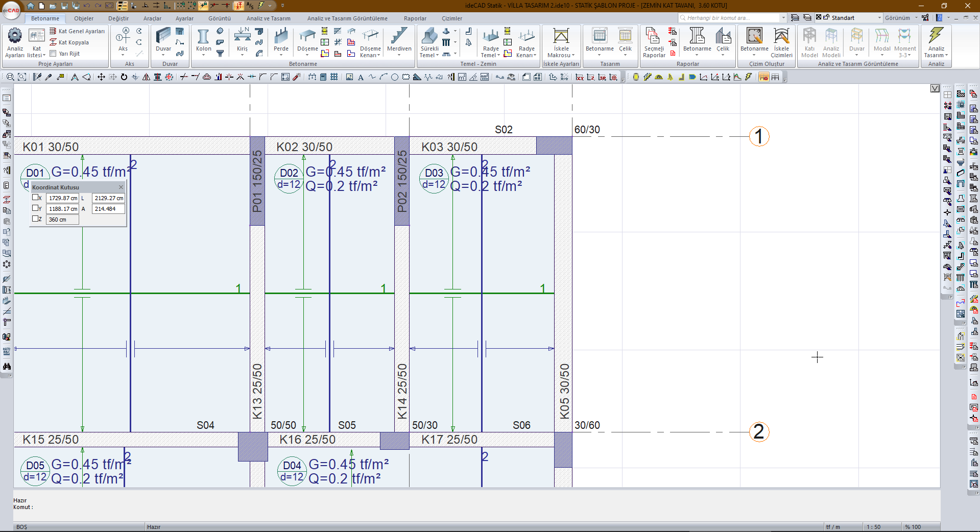Expand Radye Temel dropdown arrow
The image size is (980, 532).
[498, 55]
